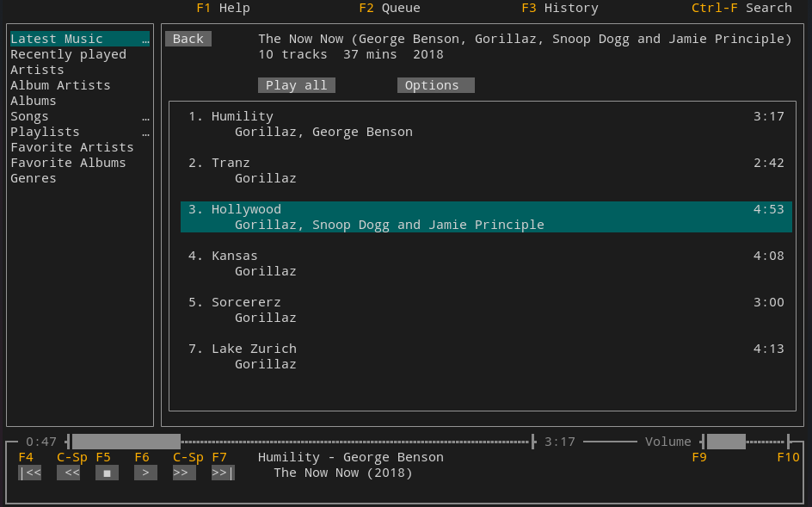Click Gorillaz, George Benson artist line

323,133
